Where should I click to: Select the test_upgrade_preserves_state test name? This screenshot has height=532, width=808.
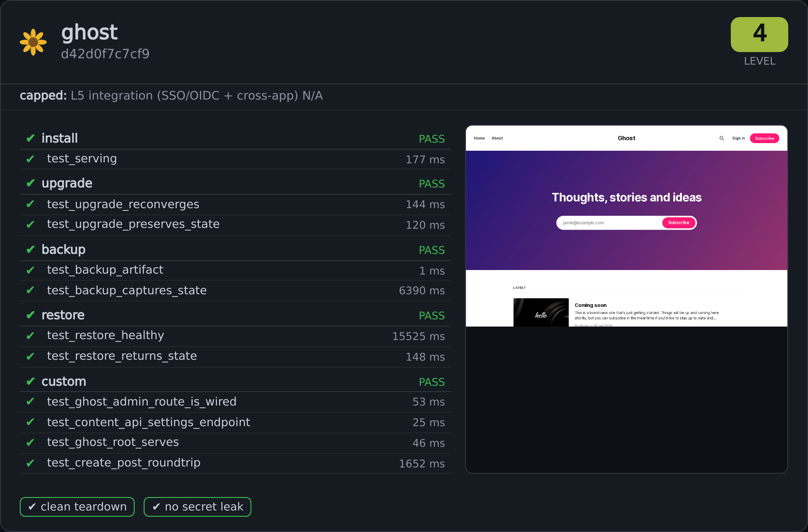point(133,224)
